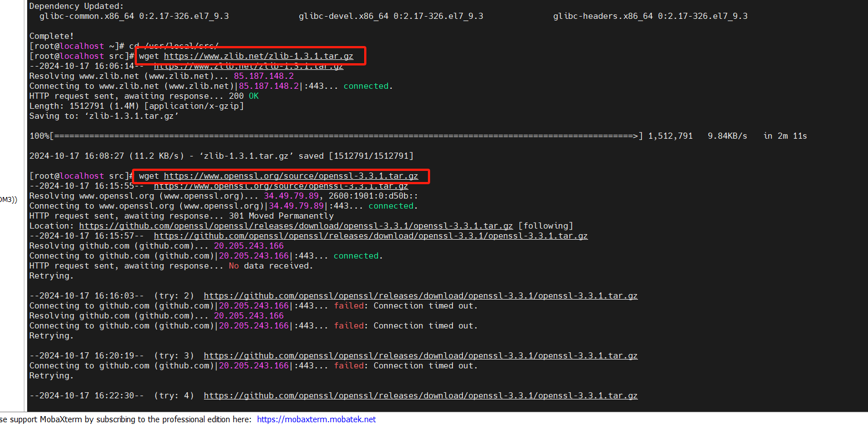Click the zlib.net IP 85.187.148.2 on the Resolving line
This screenshot has height=425, width=868.
pyautogui.click(x=264, y=76)
